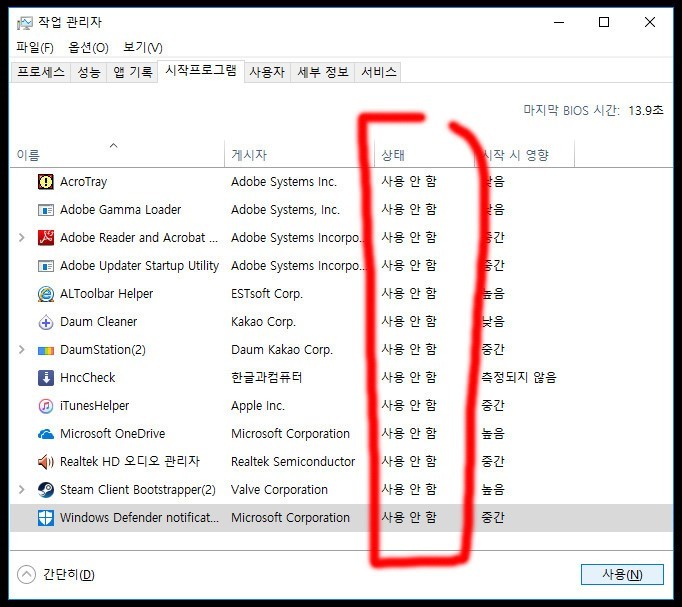This screenshot has width=682, height=607.
Task: Close the Task Manager window
Action: pos(650,22)
